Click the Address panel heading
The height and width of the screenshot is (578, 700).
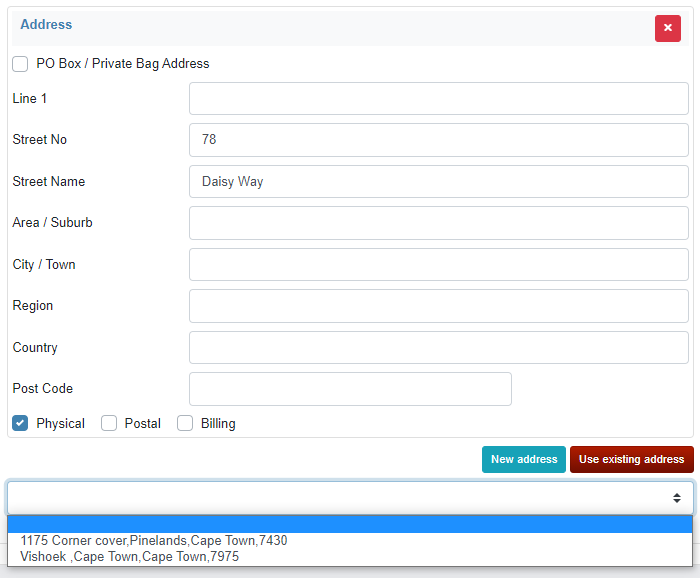46,25
